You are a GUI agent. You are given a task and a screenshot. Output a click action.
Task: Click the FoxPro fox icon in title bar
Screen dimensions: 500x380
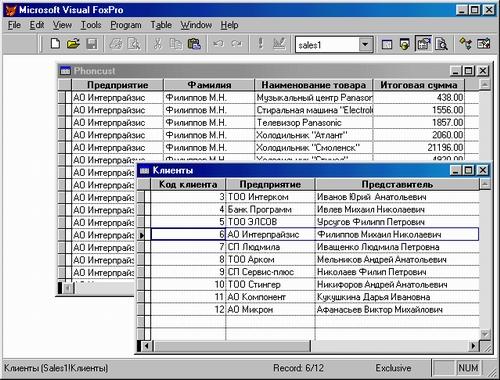coord(11,10)
